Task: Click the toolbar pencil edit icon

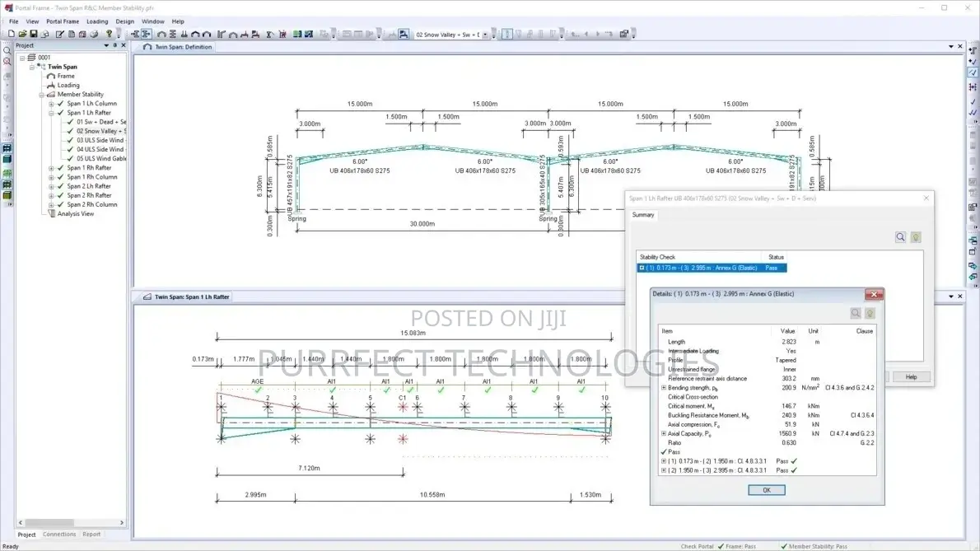Action: point(60,34)
